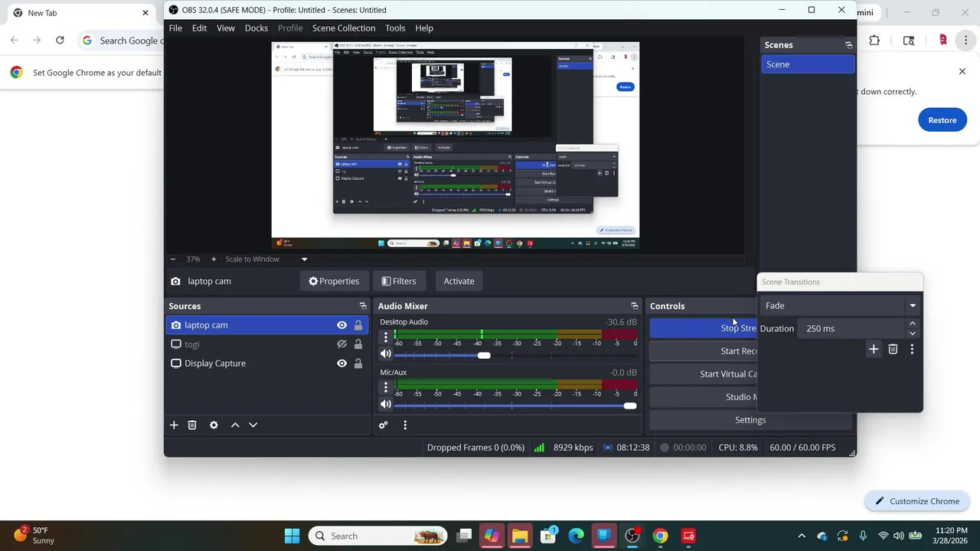Open the Scene Collection menu

(x=344, y=28)
